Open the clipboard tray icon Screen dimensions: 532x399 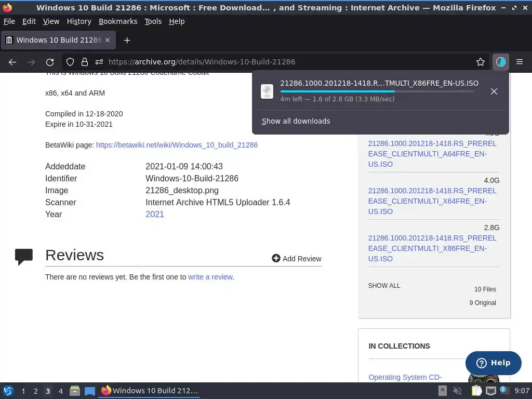coord(477,391)
